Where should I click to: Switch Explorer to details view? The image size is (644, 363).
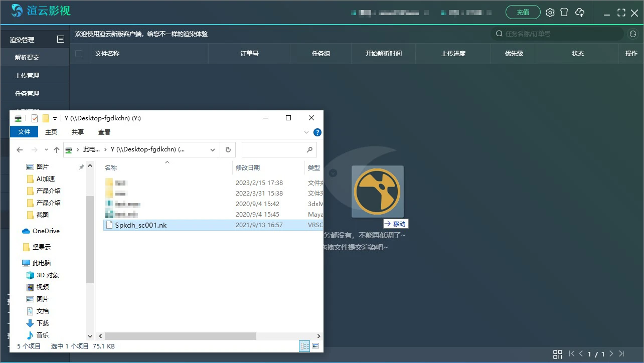(304, 346)
